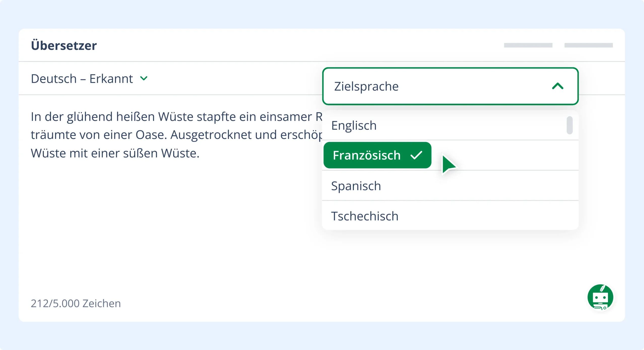This screenshot has height=350, width=644.
Task: Click the 212/5.000 Zeichen character counter
Action: [76, 303]
